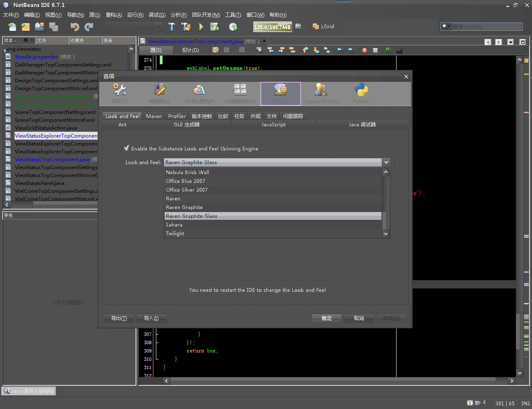Viewport: 532px width, 409px height.
Task: Run the project with green arrow
Action: 201,27
